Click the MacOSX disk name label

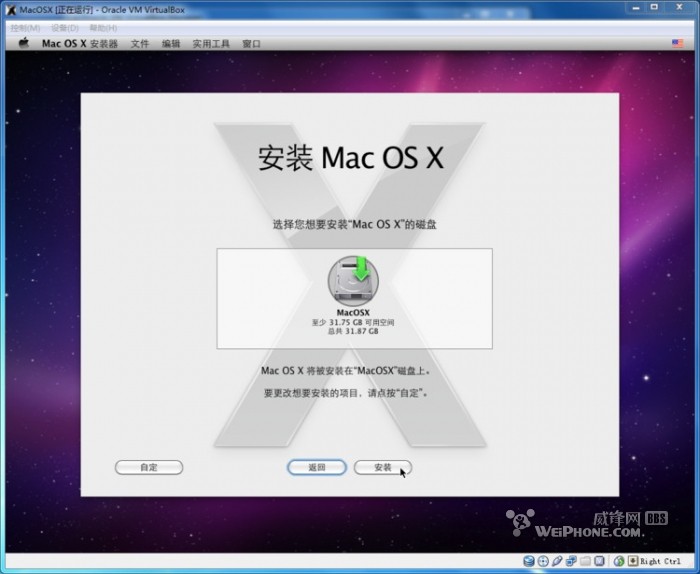[353, 313]
